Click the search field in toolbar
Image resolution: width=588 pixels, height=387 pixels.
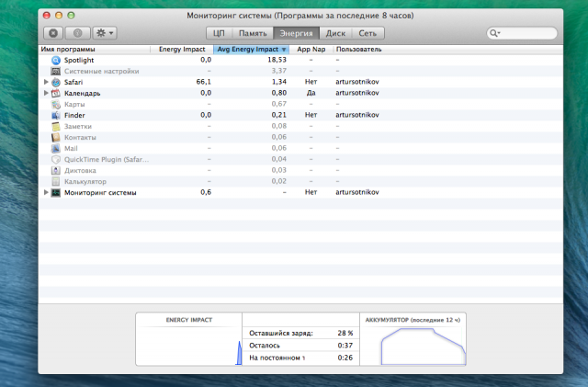point(523,33)
